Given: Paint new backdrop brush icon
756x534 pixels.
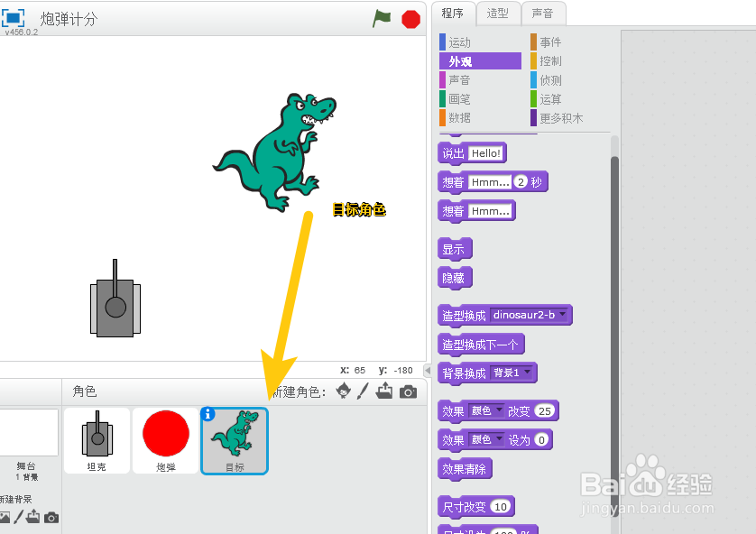Looking at the screenshot, I should 18,517.
